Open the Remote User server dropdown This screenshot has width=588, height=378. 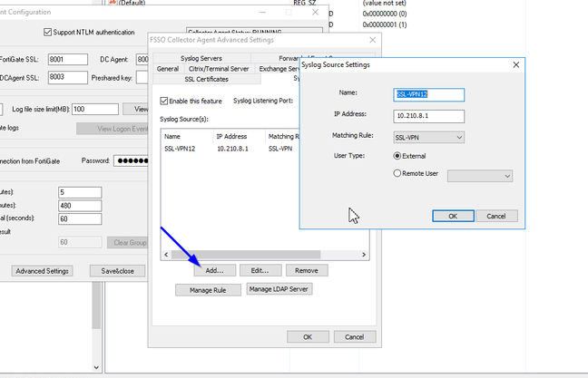(480, 176)
